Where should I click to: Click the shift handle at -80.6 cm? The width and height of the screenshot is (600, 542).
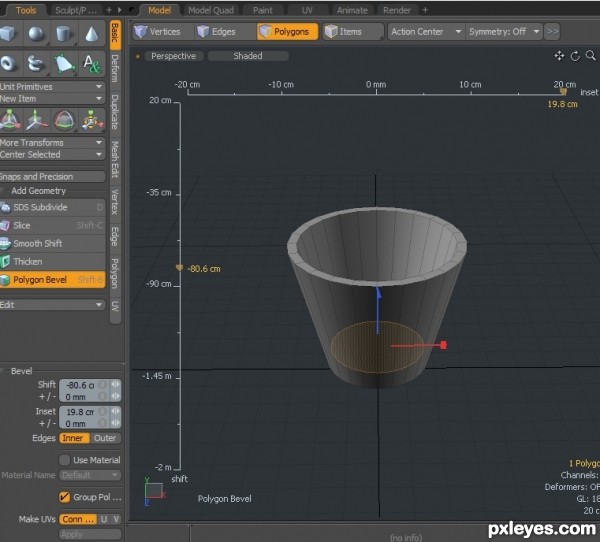[x=179, y=268]
